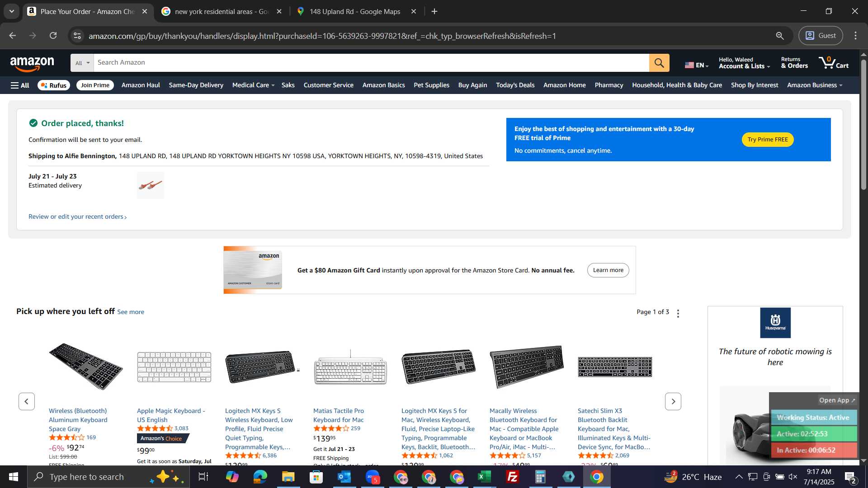
Task: Open the notifications center icon
Action: [850, 477]
